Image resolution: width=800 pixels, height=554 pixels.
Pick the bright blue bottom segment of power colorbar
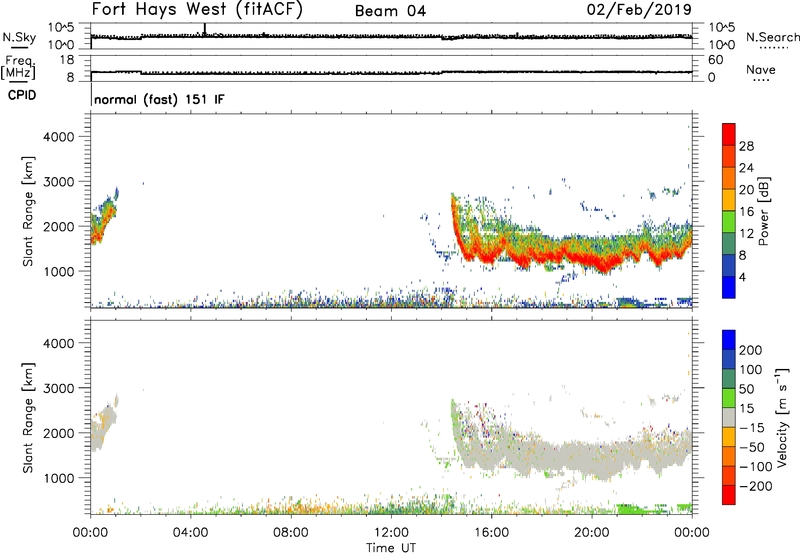[x=729, y=287]
